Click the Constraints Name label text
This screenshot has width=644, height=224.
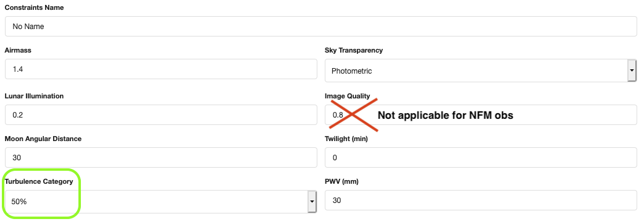click(x=34, y=7)
